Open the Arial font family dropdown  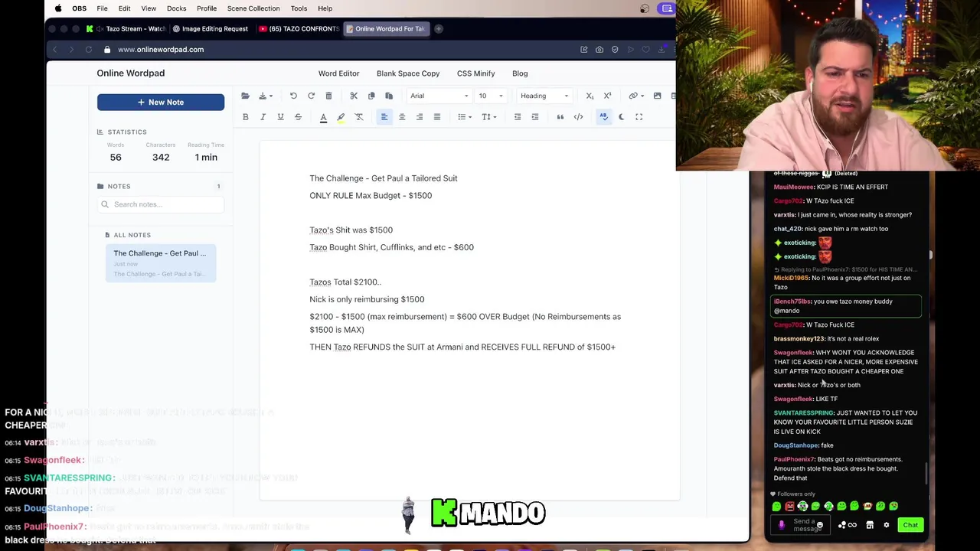point(439,96)
